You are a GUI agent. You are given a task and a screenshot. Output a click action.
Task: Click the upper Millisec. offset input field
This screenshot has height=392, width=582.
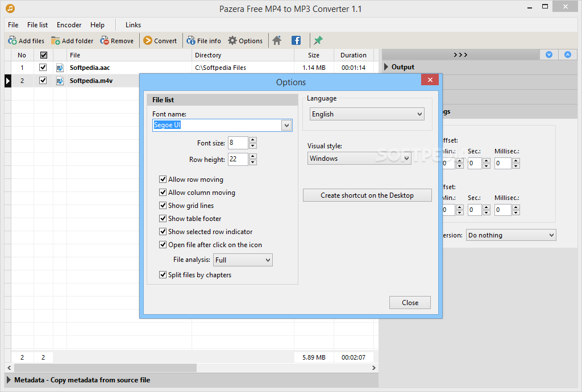[504, 163]
